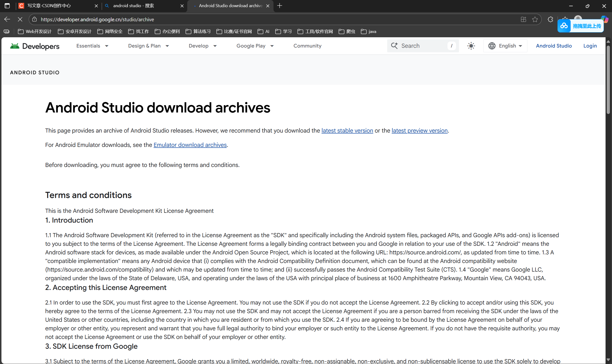Open the Community nav item
The height and width of the screenshot is (364, 612).
click(x=307, y=46)
